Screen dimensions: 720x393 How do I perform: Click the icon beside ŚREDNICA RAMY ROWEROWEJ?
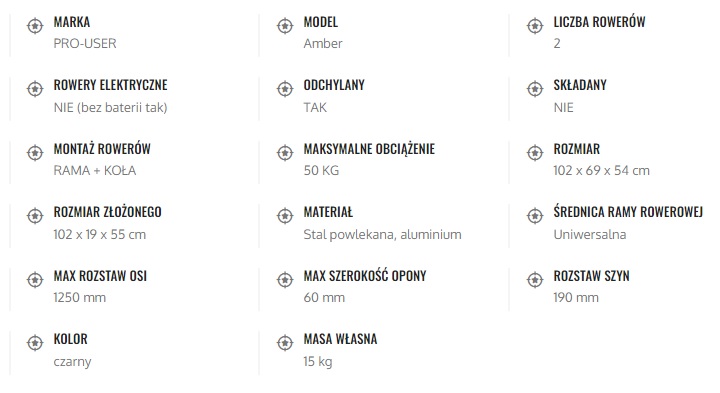coord(534,216)
